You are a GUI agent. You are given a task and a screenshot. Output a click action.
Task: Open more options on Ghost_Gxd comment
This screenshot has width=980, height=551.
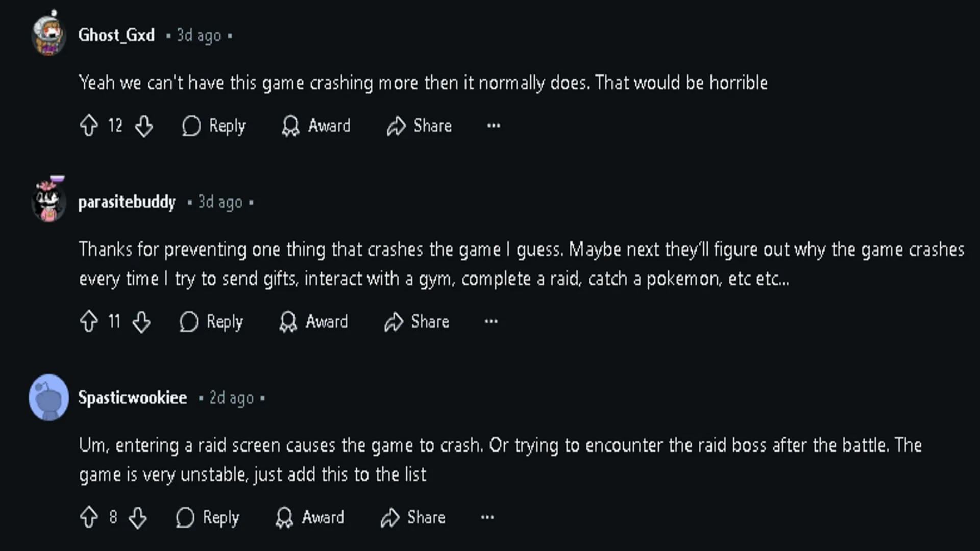(494, 126)
